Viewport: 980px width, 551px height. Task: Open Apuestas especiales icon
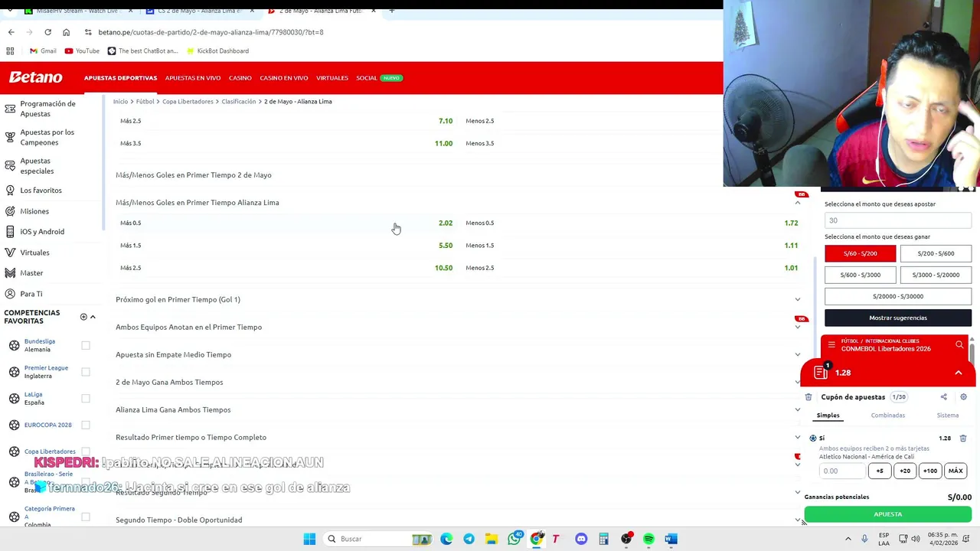tap(10, 165)
